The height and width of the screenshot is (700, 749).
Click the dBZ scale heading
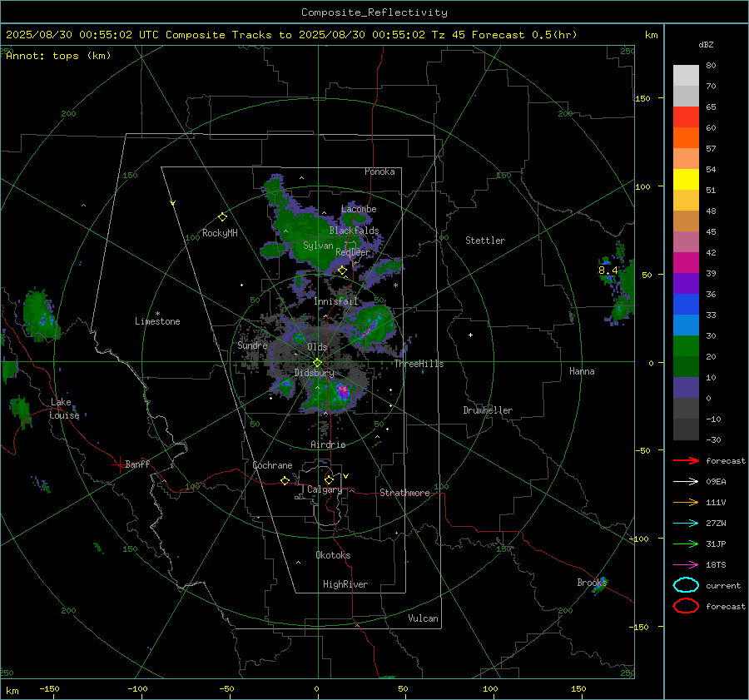706,45
